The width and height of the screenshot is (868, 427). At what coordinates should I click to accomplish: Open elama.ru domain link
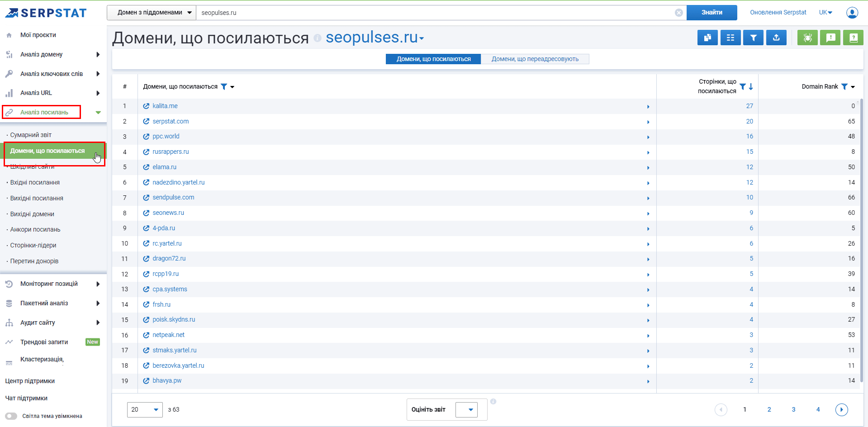coord(165,167)
